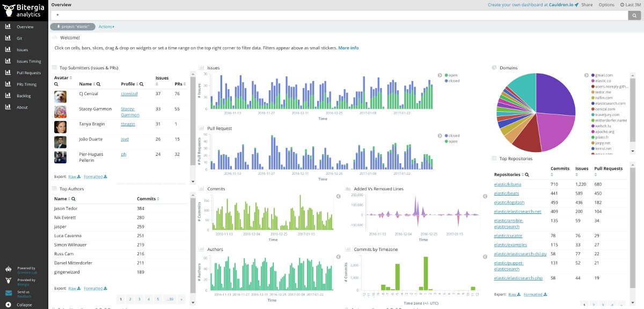Click the Repositories filter magnifier icon
This screenshot has width=644, height=309.
(x=527, y=175)
